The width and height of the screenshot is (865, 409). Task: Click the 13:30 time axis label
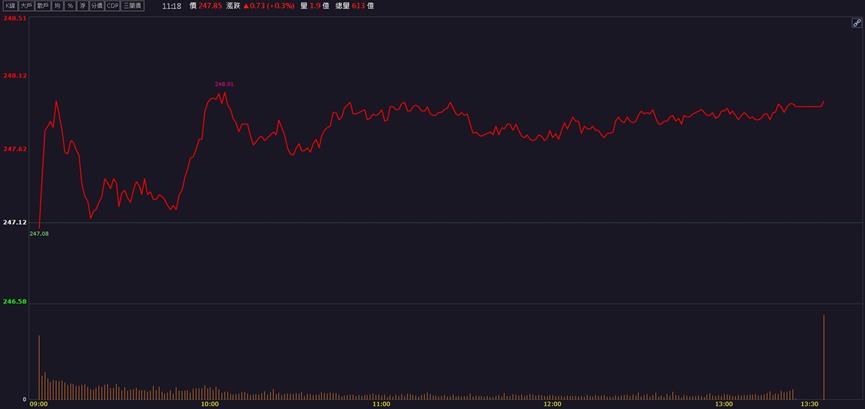point(810,404)
